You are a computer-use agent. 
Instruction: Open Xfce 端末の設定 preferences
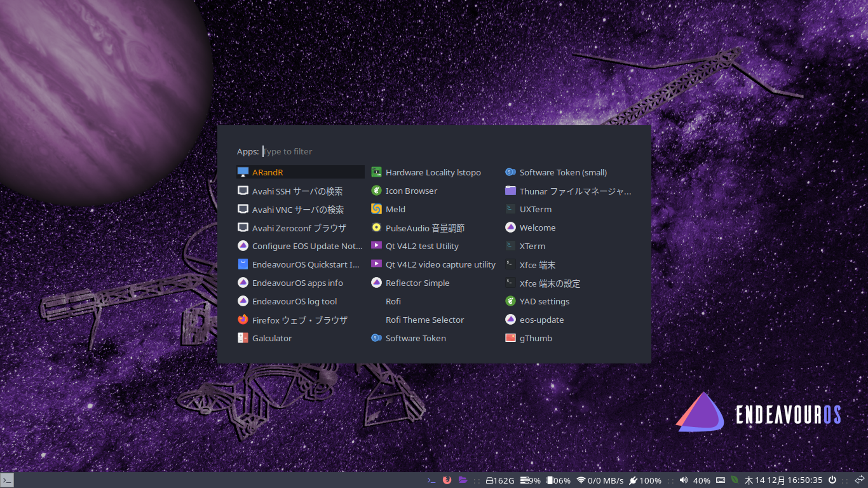[x=568, y=283]
